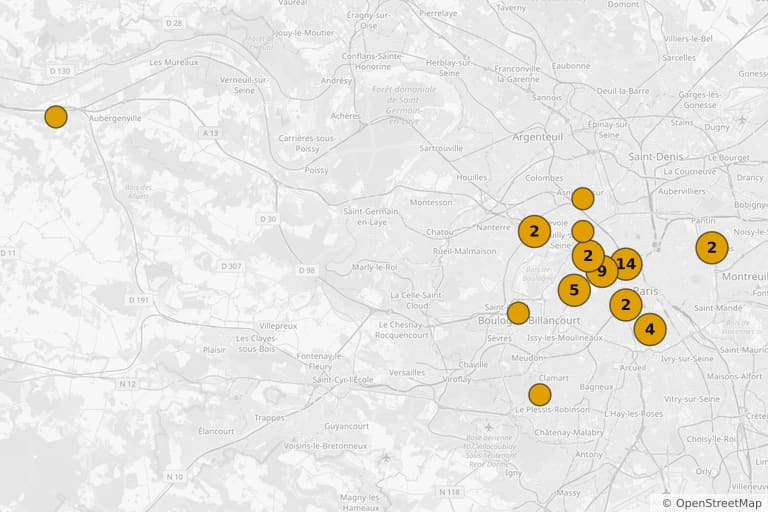Open the cluster marker labeled 9
Image resolution: width=768 pixels, height=512 pixels.
click(602, 271)
